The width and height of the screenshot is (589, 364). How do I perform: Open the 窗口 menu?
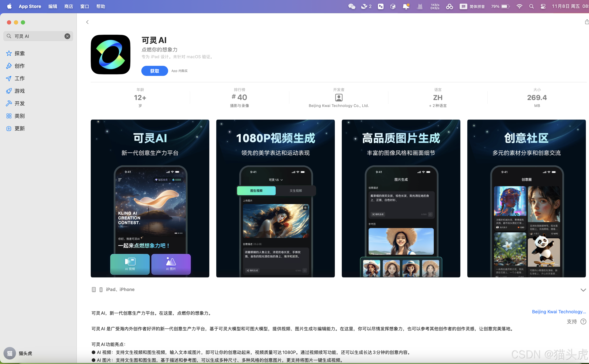coord(85,6)
